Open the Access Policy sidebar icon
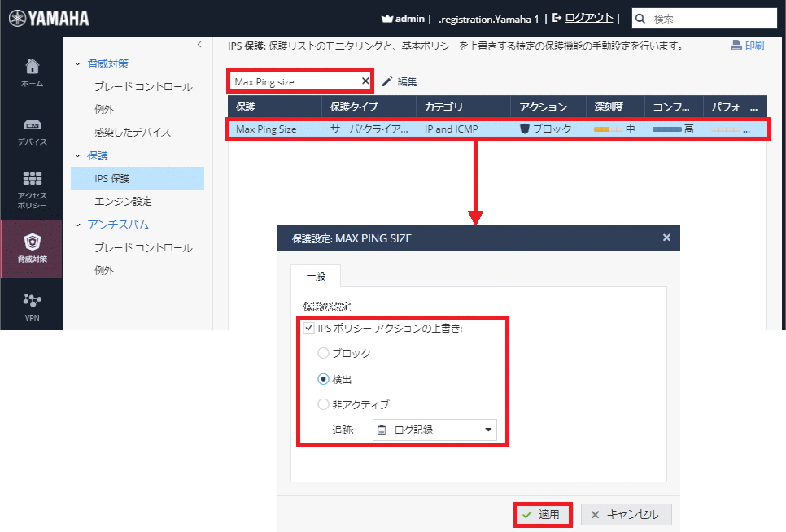Screen dimensions: 786x532 32,189
